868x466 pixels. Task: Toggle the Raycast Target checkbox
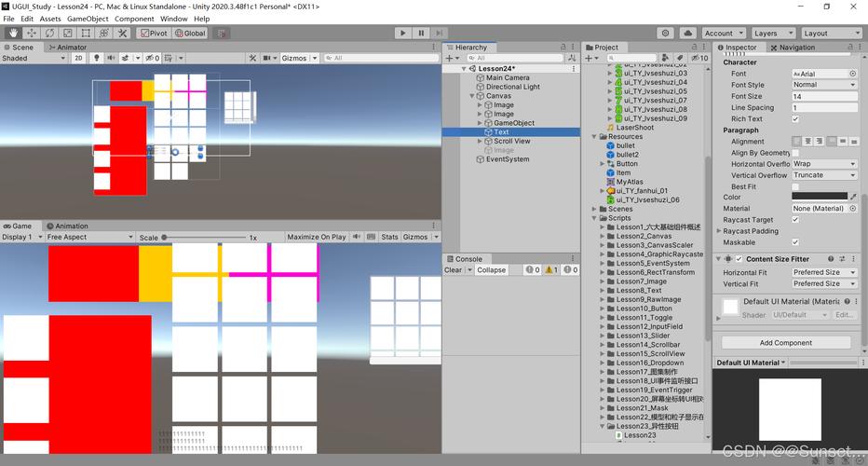pos(795,219)
